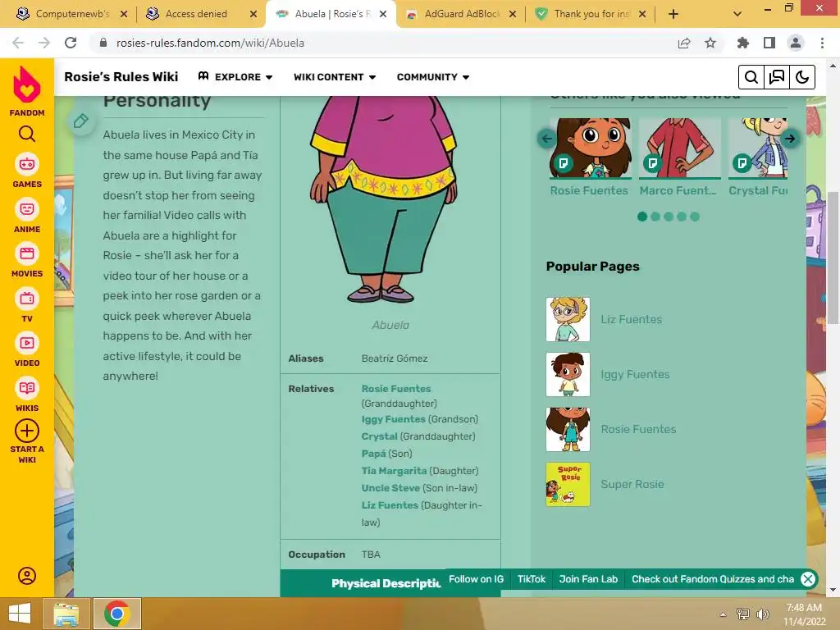Open the Rosie Fuentes carousel card image
This screenshot has width=840, height=630.
(x=591, y=148)
